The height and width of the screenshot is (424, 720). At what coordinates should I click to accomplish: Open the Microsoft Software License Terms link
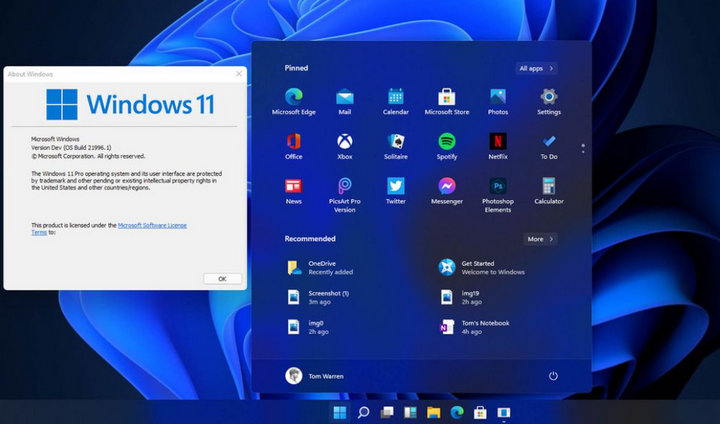[x=109, y=229]
